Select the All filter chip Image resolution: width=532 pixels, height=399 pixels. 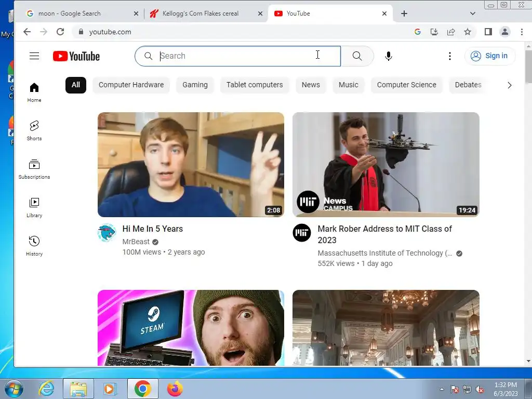(x=76, y=85)
